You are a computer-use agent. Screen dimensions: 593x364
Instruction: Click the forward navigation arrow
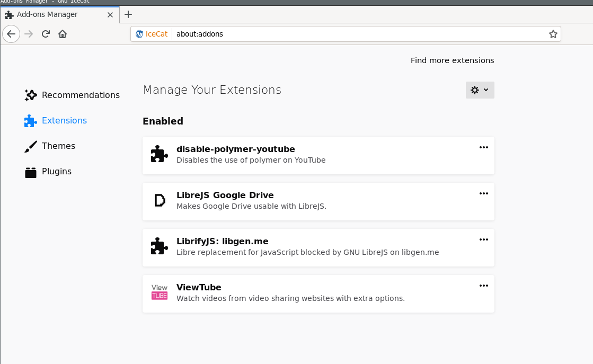point(29,34)
